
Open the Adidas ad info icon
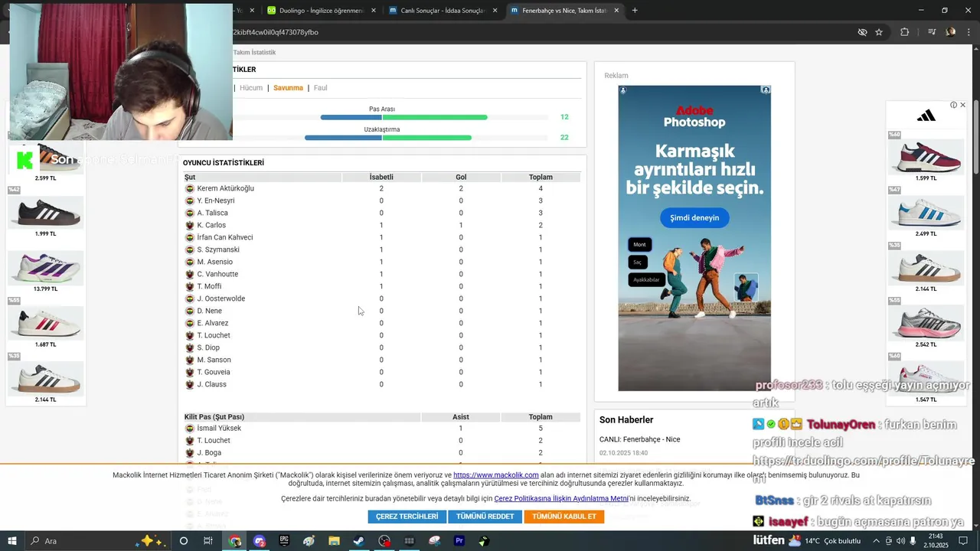pos(953,105)
